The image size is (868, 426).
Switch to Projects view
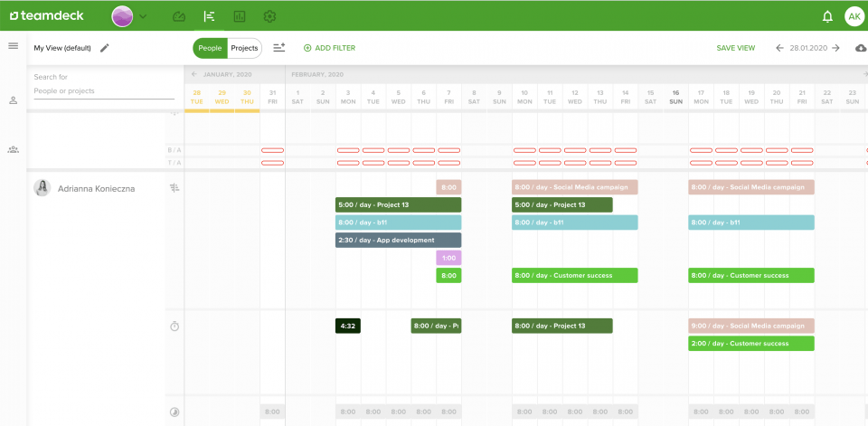pos(245,48)
